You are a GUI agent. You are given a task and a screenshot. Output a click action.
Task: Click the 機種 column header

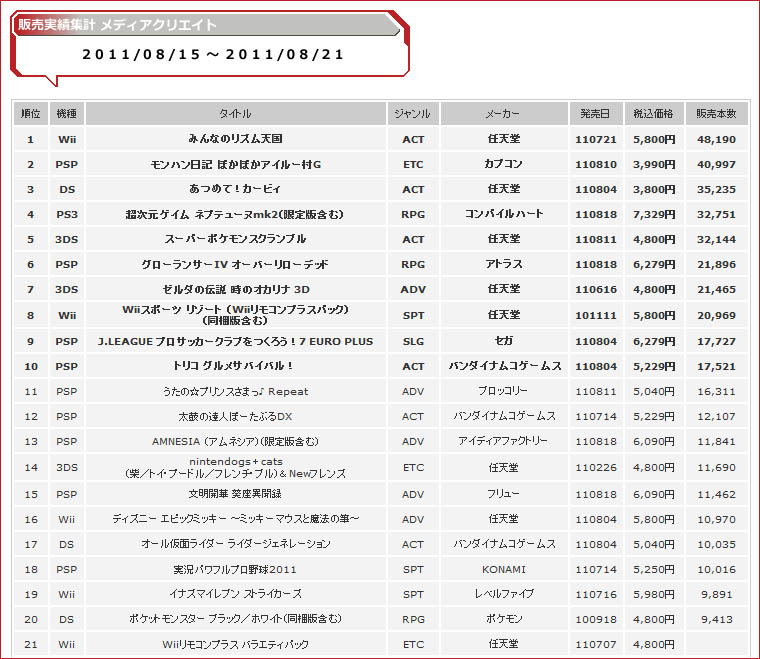pos(67,113)
